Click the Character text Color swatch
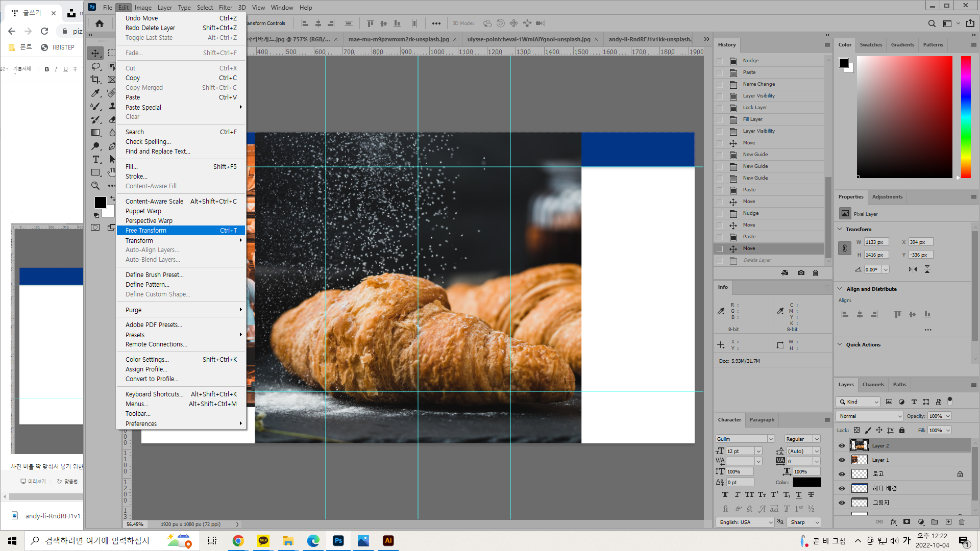 coord(806,483)
